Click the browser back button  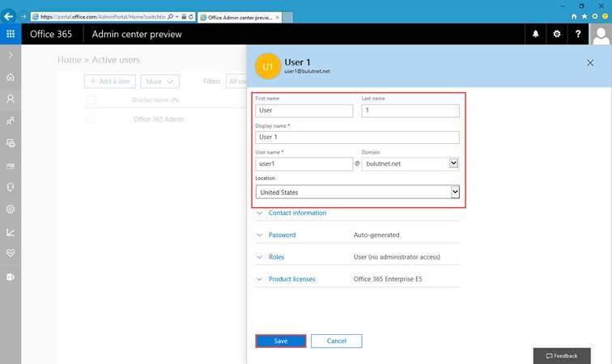pyautogui.click(x=8, y=17)
